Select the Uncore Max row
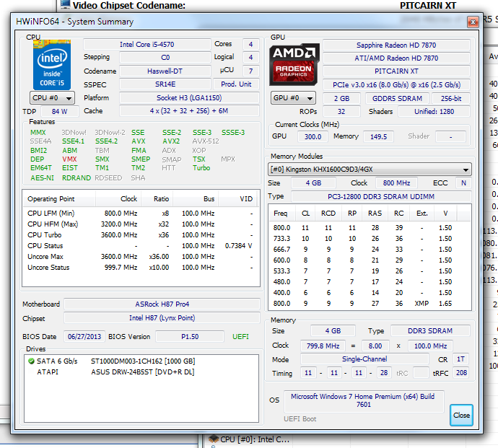This screenshot has width=498, height=448. click(141, 257)
